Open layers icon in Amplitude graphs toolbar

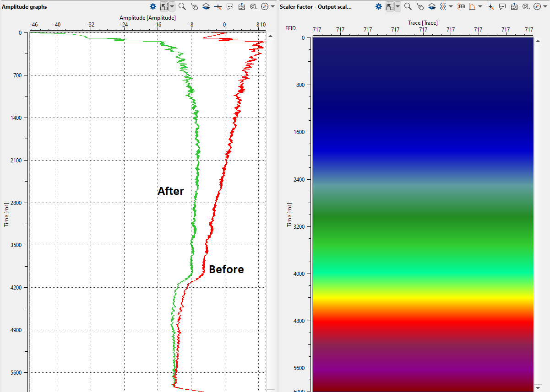[x=206, y=6]
